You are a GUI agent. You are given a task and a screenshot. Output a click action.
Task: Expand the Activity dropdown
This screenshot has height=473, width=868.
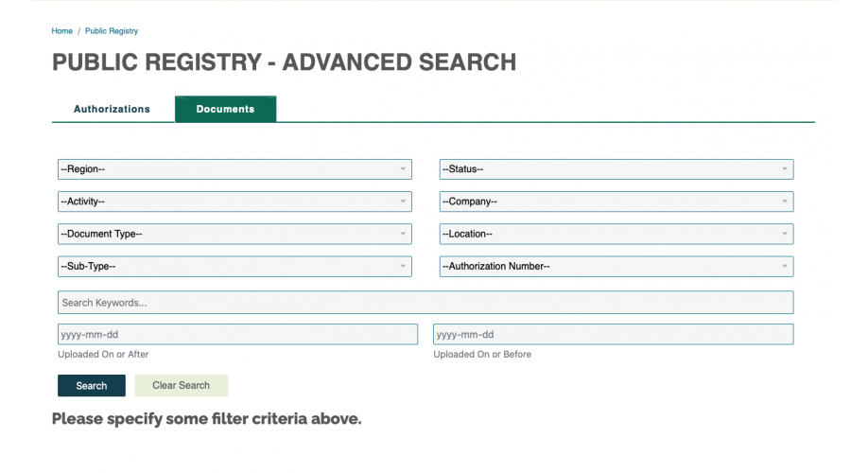click(x=234, y=201)
